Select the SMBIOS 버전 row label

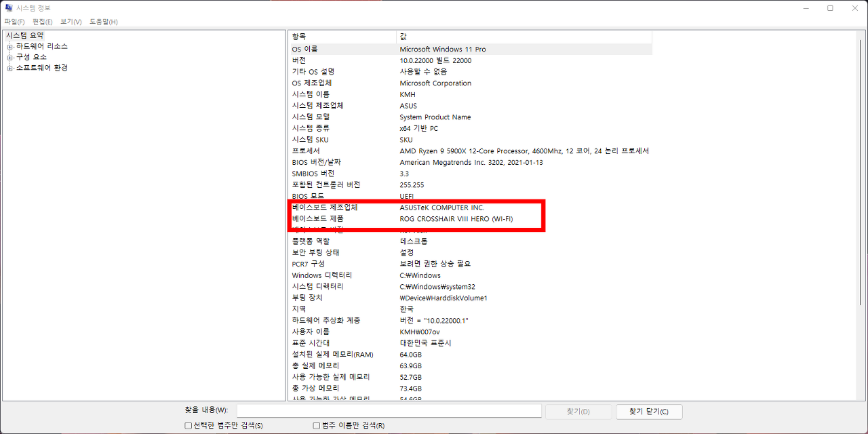[313, 174]
